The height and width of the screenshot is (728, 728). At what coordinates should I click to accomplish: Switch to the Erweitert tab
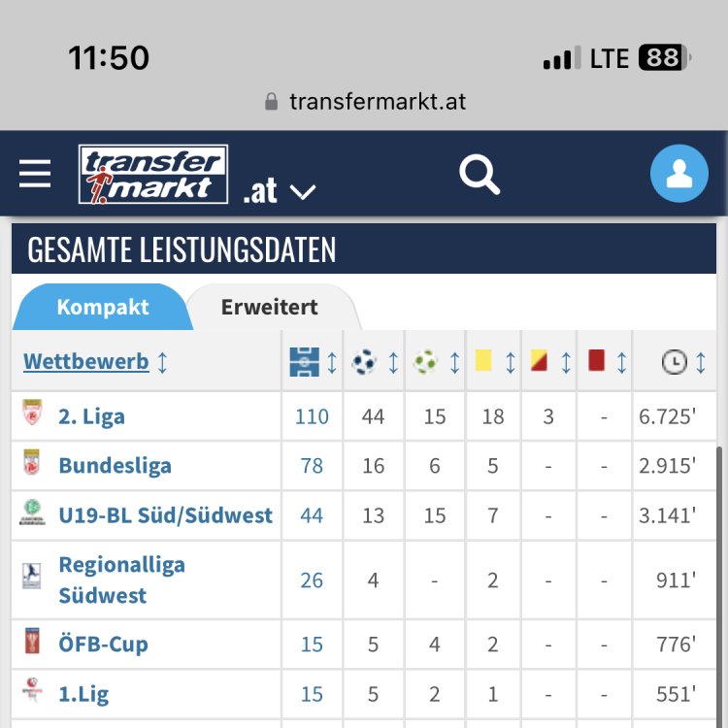269,308
